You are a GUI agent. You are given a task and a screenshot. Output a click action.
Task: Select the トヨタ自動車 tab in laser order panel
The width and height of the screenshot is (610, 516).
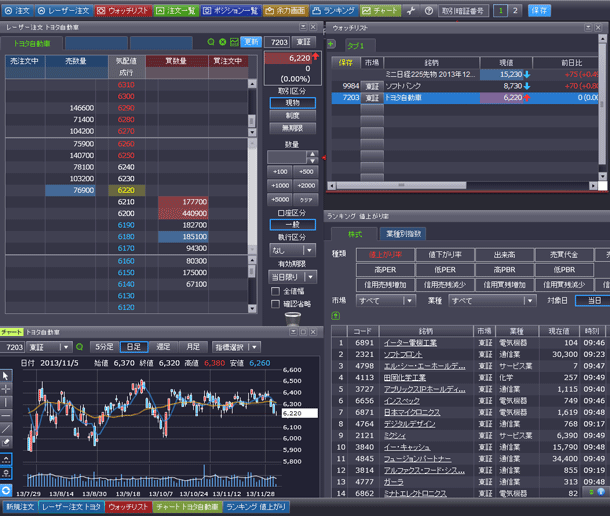pos(32,44)
